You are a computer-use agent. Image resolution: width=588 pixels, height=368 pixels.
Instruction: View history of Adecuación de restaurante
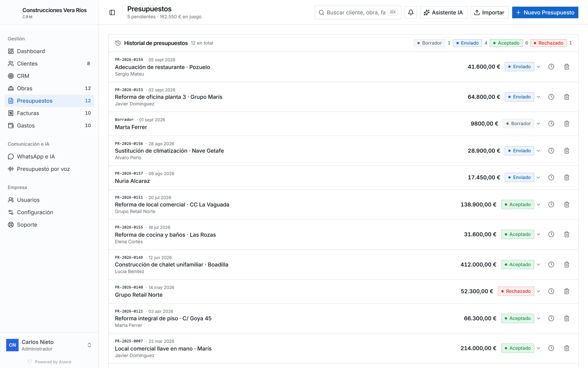(x=551, y=67)
